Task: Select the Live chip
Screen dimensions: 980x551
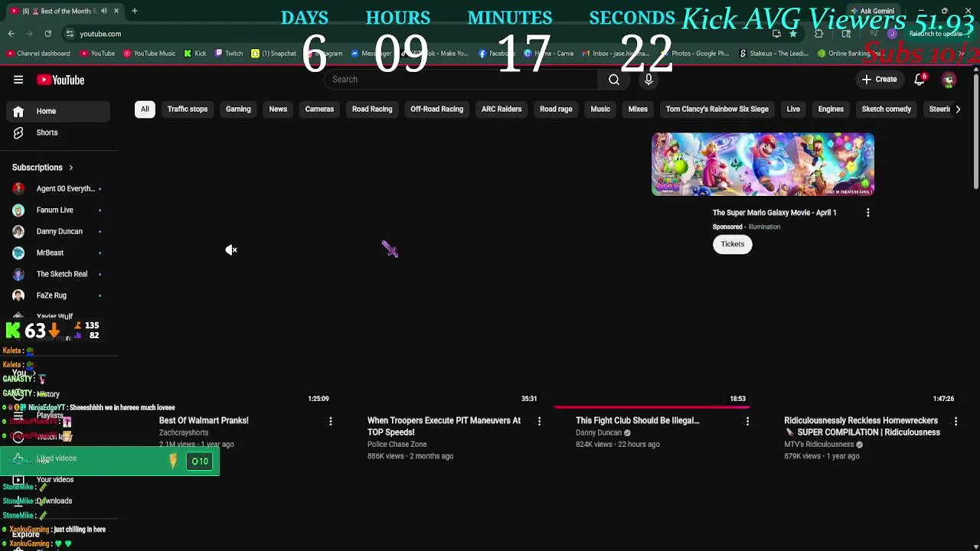Action: pos(793,109)
